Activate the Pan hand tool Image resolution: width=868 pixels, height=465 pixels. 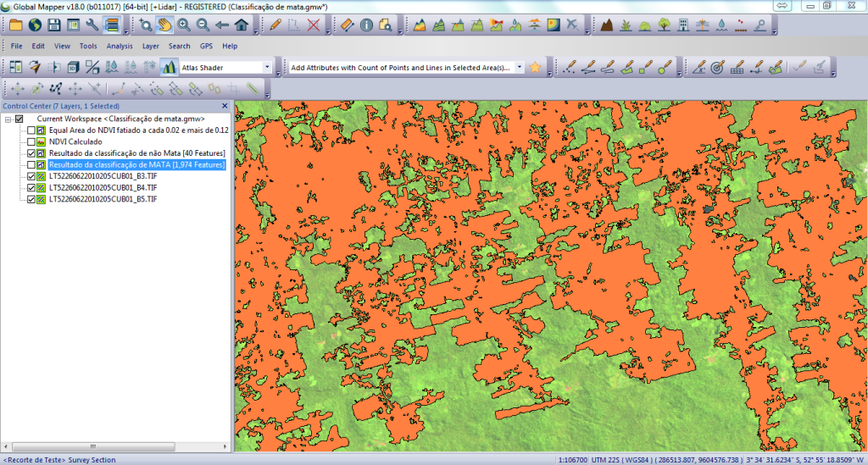[164, 25]
